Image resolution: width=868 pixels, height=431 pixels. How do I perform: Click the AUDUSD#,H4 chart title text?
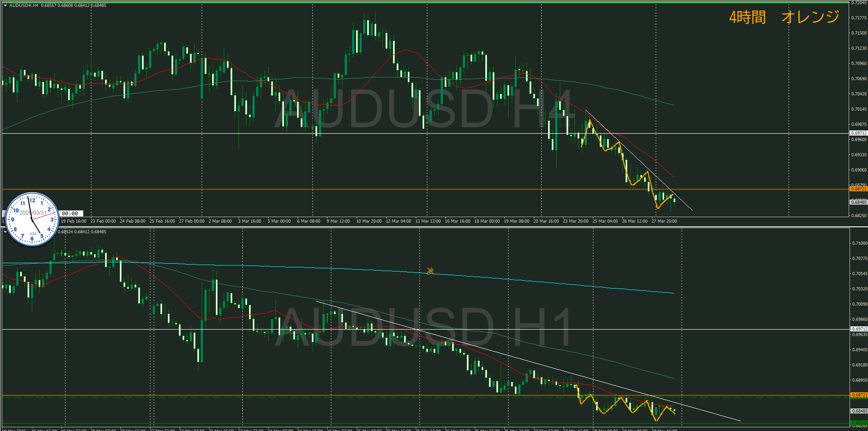(x=24, y=6)
